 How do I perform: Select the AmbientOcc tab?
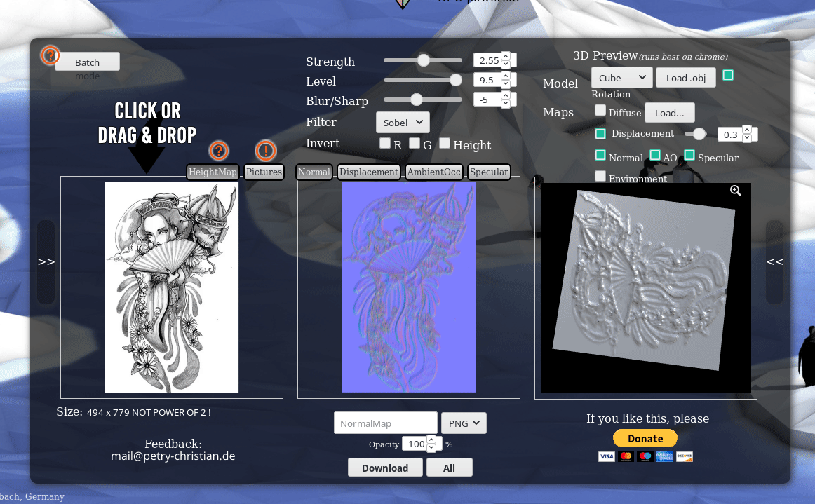433,172
